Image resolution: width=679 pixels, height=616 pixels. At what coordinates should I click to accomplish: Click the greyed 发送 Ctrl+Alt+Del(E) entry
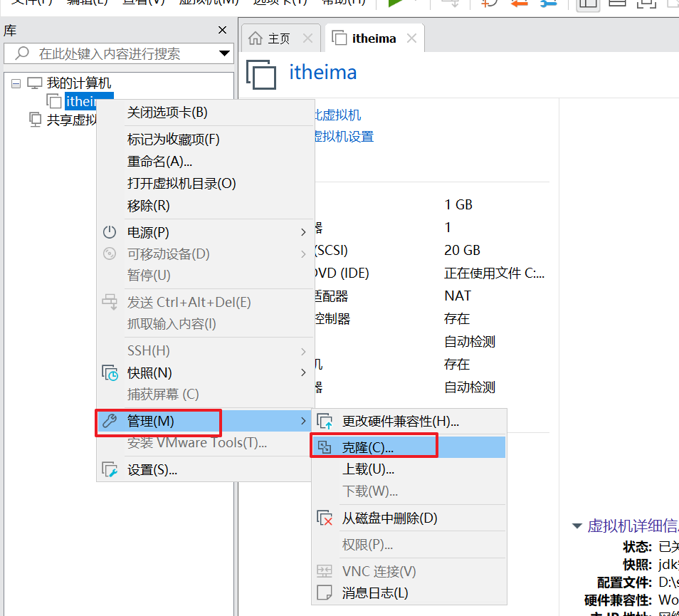click(x=205, y=302)
